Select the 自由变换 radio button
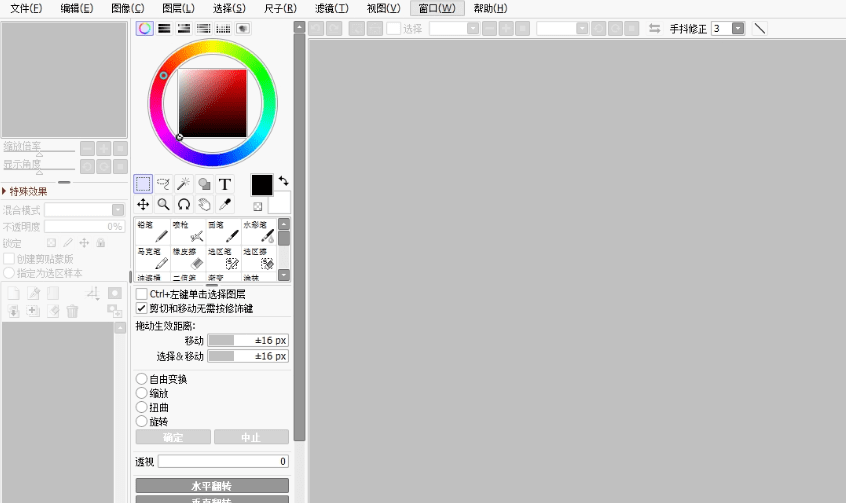Image resolution: width=846 pixels, height=503 pixels. [x=141, y=379]
